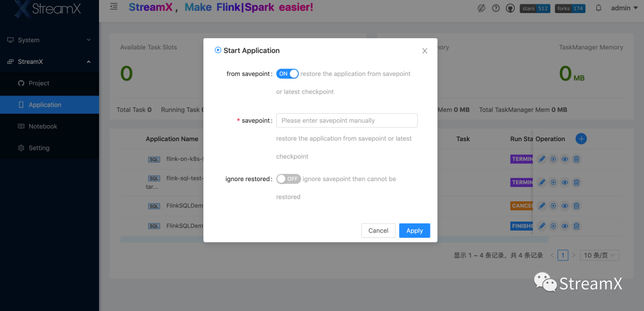644x311 pixels.
Task: Turn off the from savepoint switch
Action: 287,74
